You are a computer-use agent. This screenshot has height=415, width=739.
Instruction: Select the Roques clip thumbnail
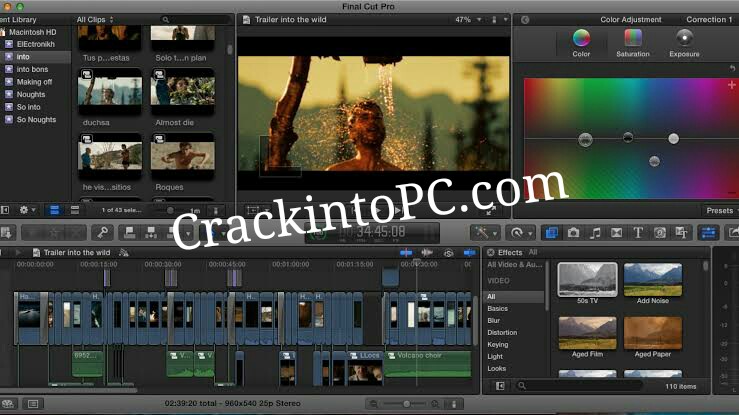click(x=183, y=156)
